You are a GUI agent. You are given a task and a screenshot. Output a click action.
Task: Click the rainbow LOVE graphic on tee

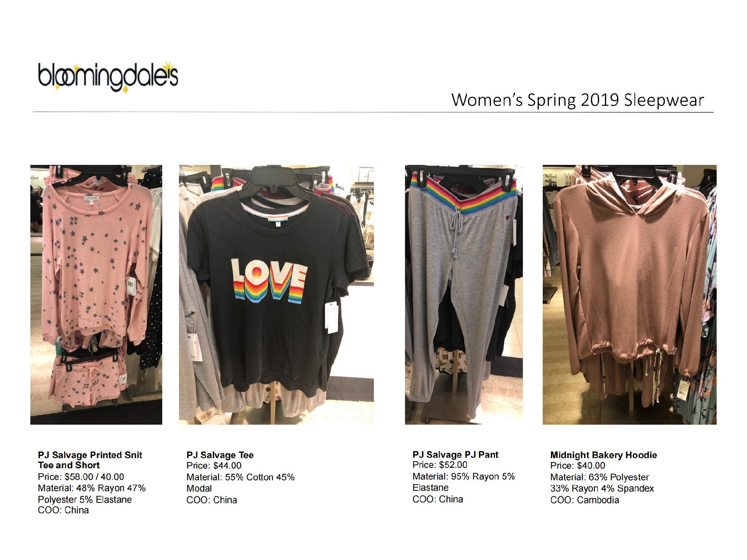[270, 281]
